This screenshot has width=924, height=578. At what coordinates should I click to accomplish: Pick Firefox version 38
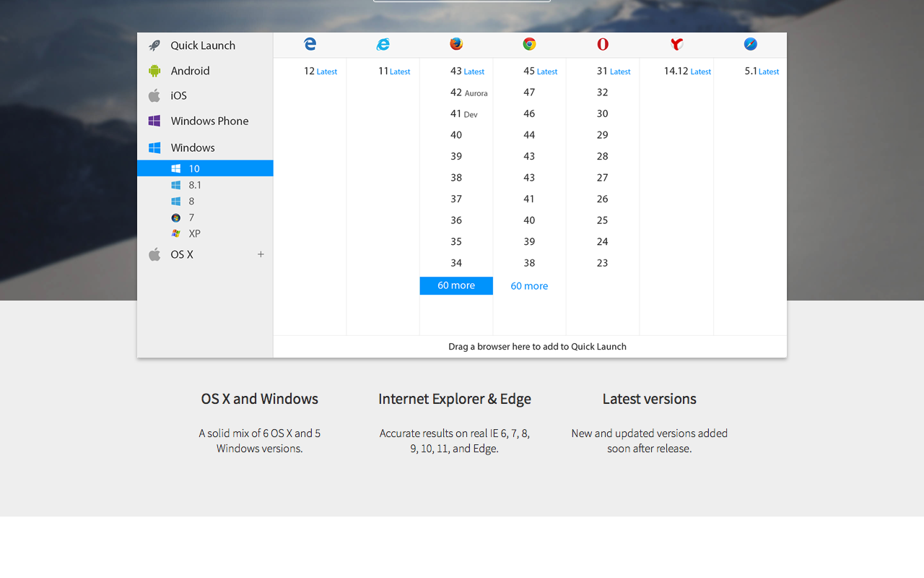click(456, 178)
